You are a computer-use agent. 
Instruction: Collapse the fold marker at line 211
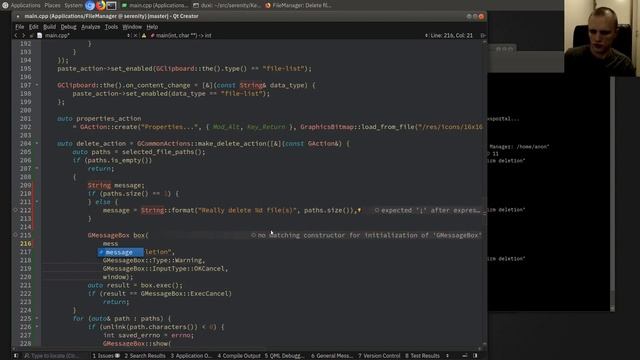pos(37,202)
